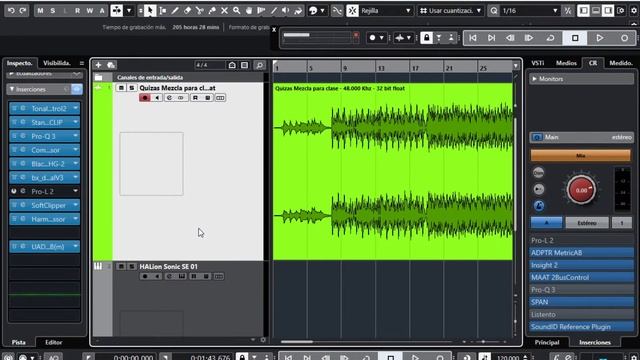Click the Add Track plus icon
Viewport: 640px width, 360px height.
pos(98,65)
